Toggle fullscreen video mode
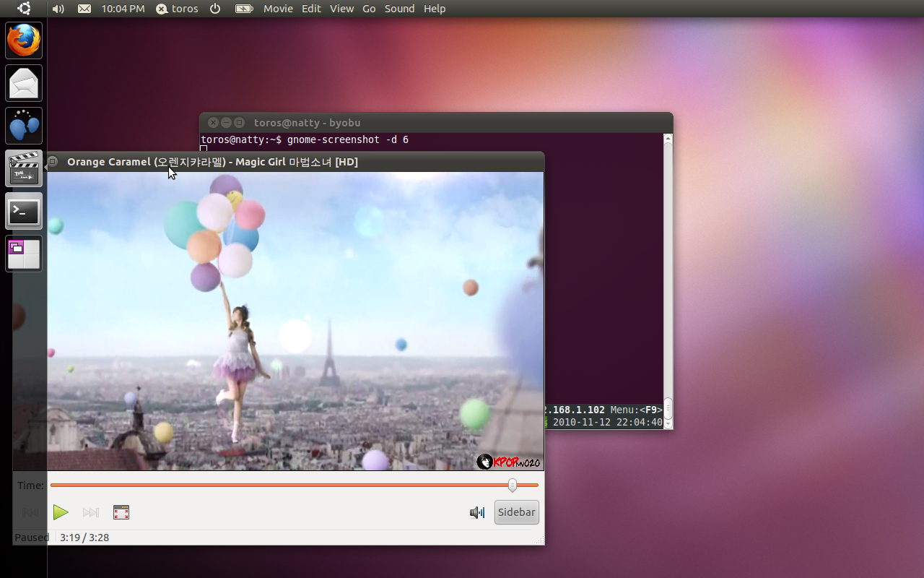The height and width of the screenshot is (578, 924). (121, 512)
